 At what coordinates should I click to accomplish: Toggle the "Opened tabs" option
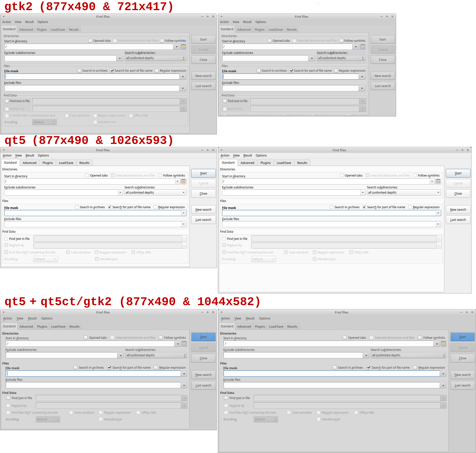pyautogui.click(x=90, y=41)
